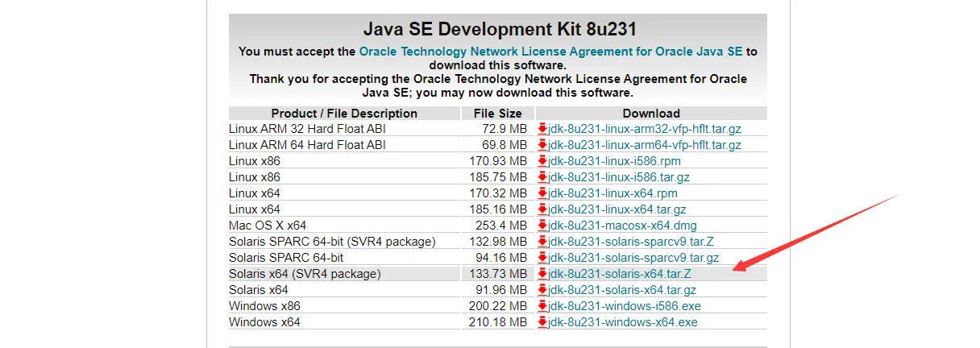Click the 91.96 MB file size
This screenshot has width=980, height=348.
[501, 290]
